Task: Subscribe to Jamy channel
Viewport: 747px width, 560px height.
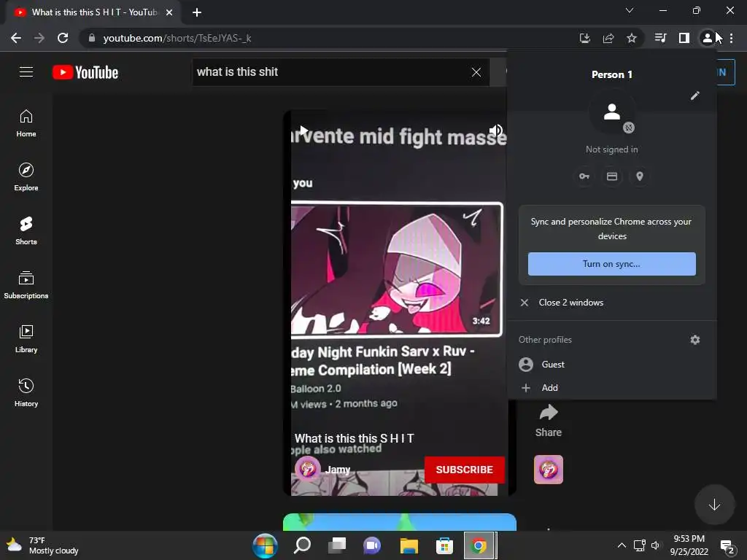Action: pos(464,470)
